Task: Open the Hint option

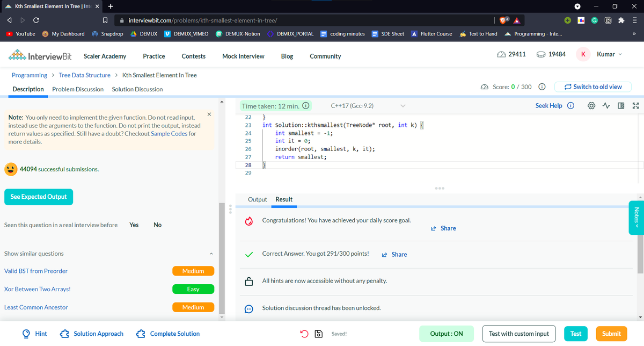Action: (x=34, y=334)
